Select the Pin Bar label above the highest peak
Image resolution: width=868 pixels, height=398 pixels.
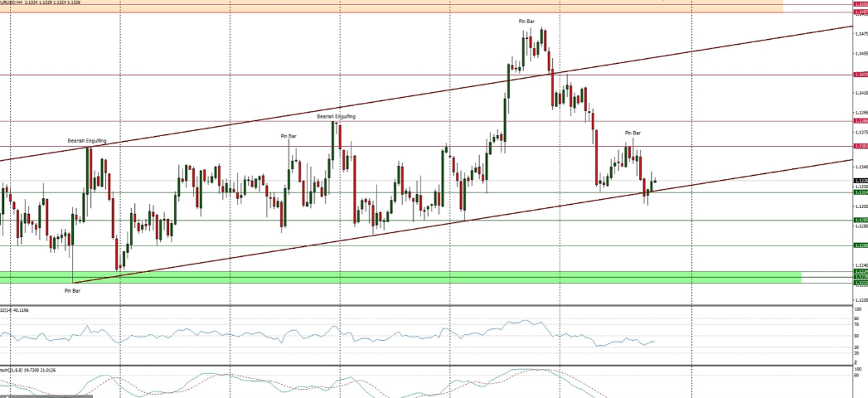click(526, 21)
